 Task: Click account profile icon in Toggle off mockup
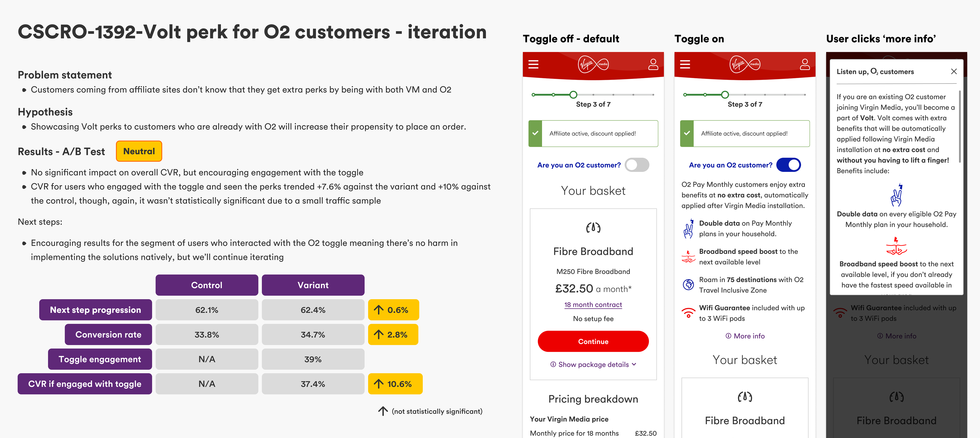(653, 64)
